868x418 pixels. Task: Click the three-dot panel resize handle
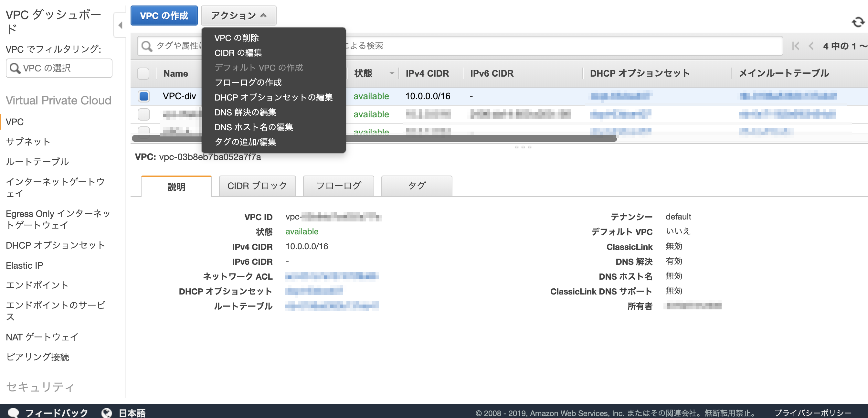click(x=523, y=147)
